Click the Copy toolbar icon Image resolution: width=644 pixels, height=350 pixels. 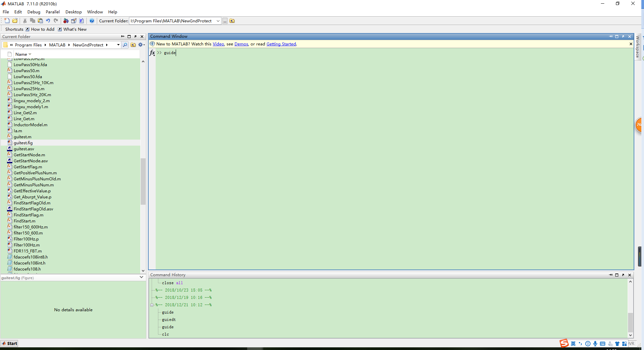[32, 21]
